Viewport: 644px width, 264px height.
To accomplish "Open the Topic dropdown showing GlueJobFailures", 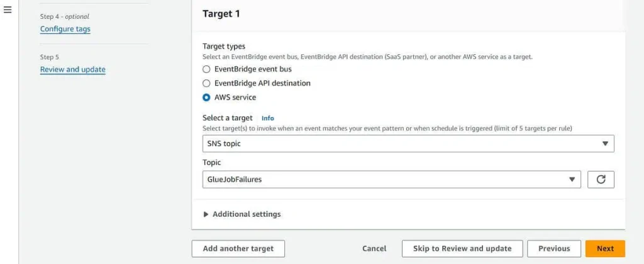I will pos(391,180).
